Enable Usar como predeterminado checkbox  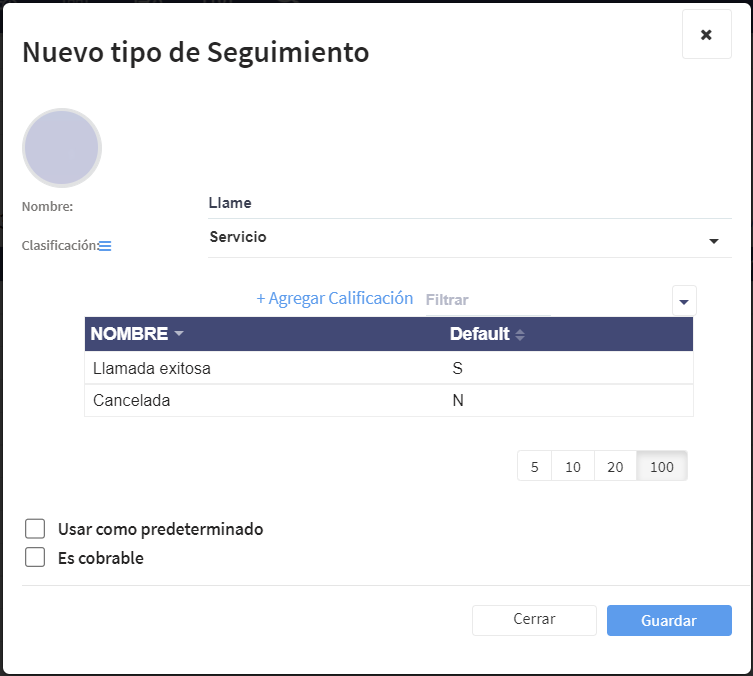coord(36,529)
